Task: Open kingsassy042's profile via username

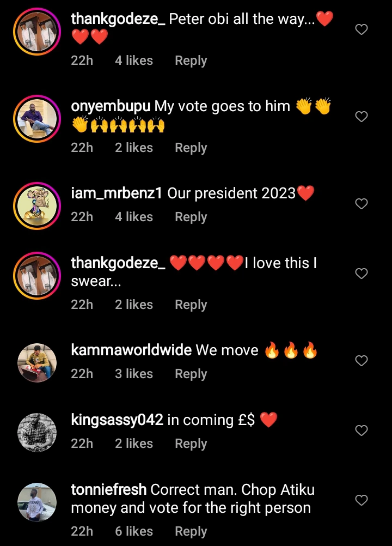Action: click(117, 420)
